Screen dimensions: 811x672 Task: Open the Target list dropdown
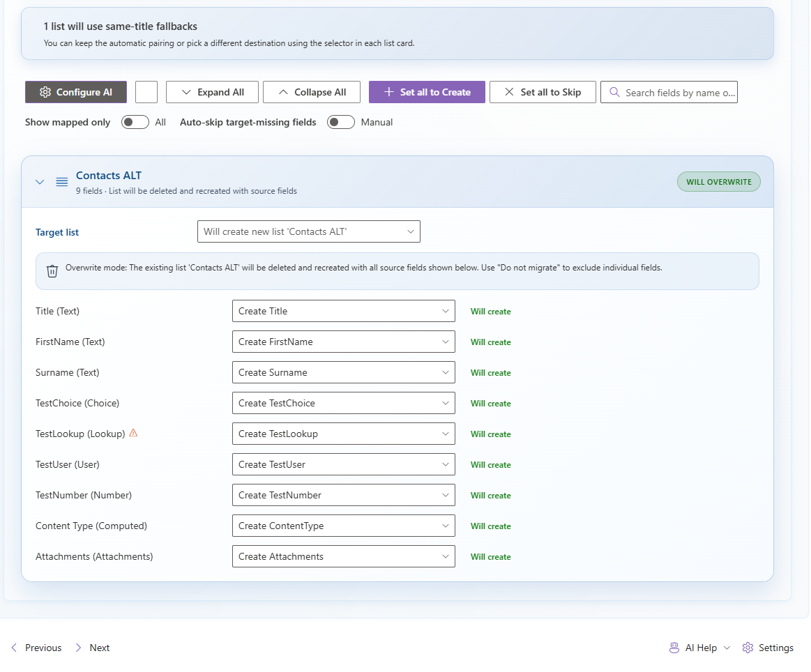tap(308, 231)
